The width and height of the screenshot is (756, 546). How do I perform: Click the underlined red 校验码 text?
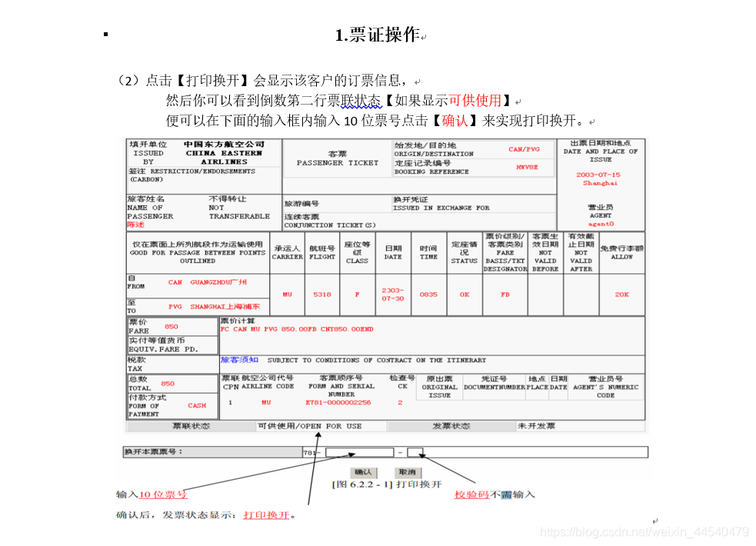tap(471, 494)
